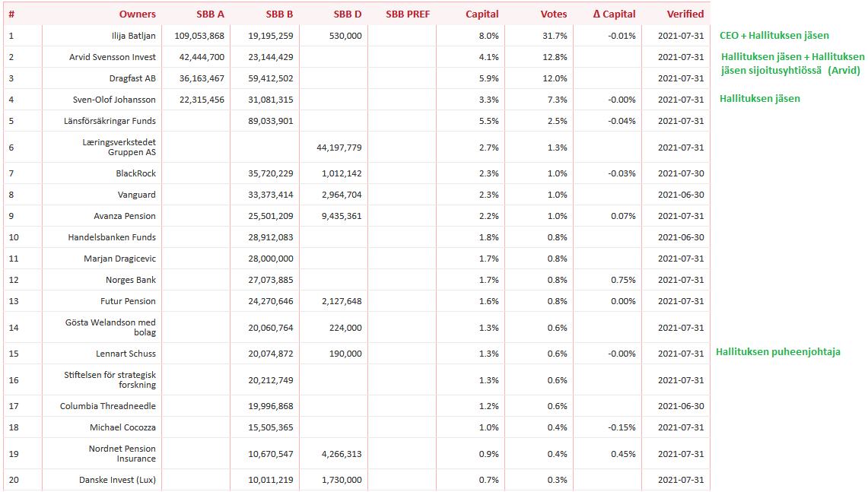Sort by Verified date header
This screenshot has width=868, height=492.
pos(685,14)
